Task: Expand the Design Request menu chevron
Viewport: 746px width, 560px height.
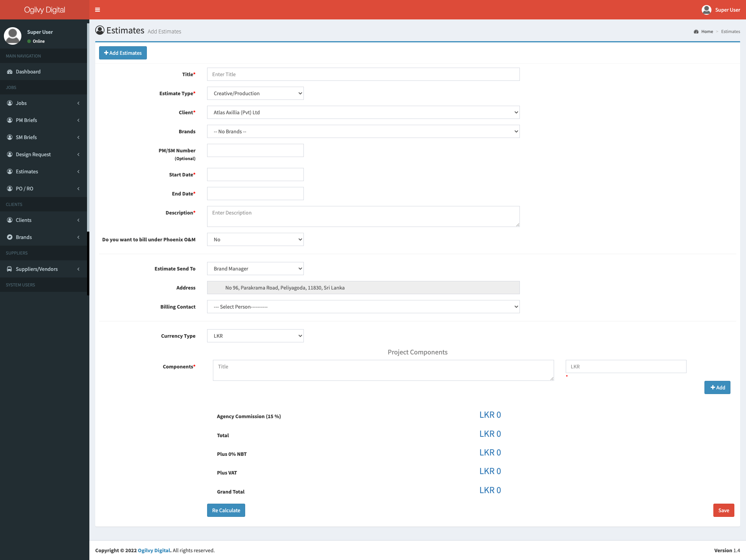Action: click(78, 154)
